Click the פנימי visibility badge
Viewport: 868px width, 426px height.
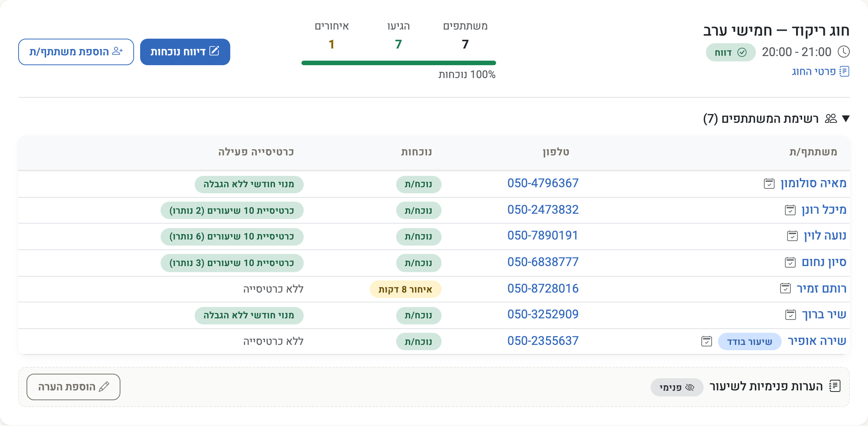click(677, 387)
